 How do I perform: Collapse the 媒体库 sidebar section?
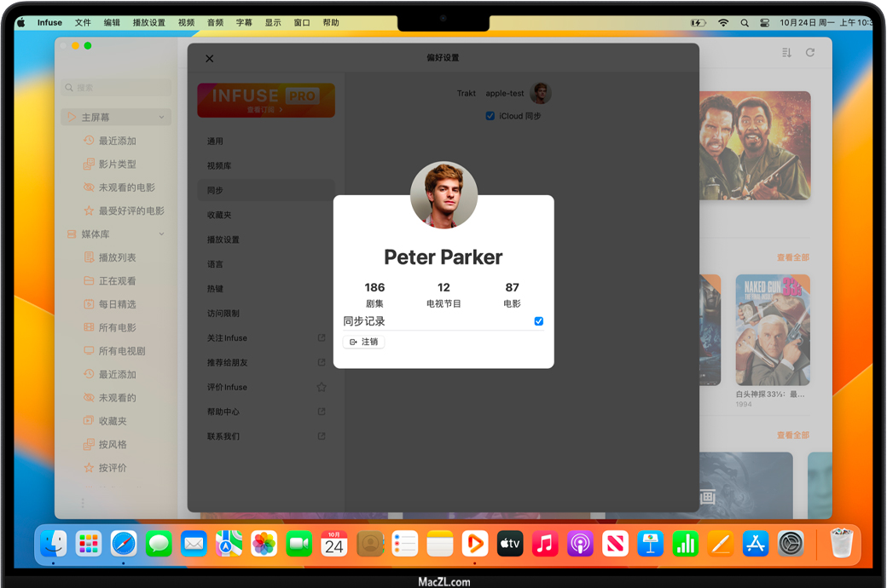[x=161, y=234]
